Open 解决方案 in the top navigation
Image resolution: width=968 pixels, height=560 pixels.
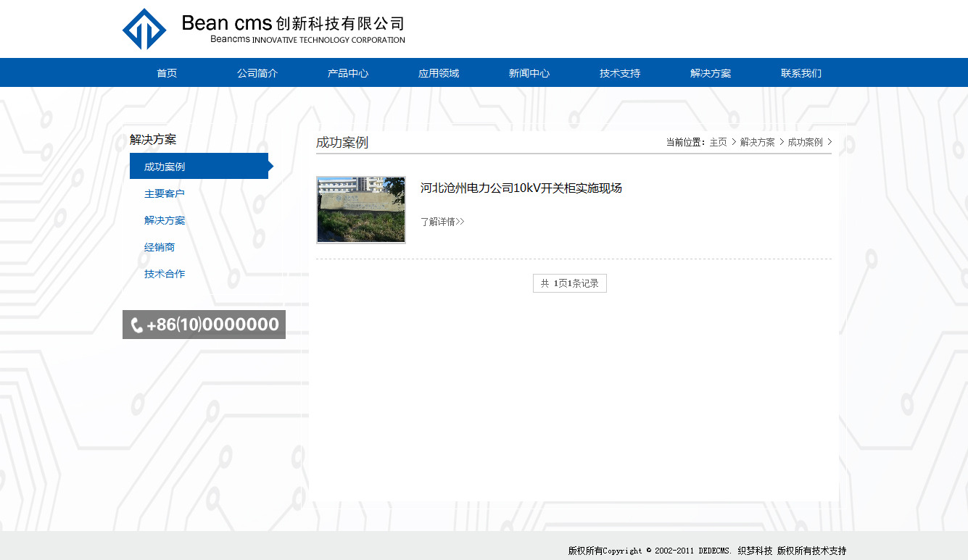(711, 73)
